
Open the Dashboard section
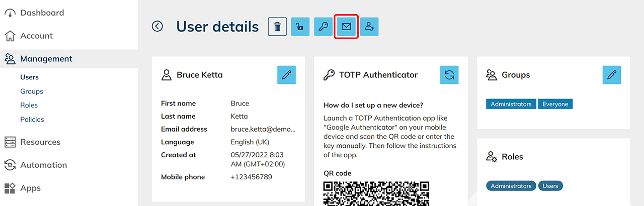click(42, 13)
